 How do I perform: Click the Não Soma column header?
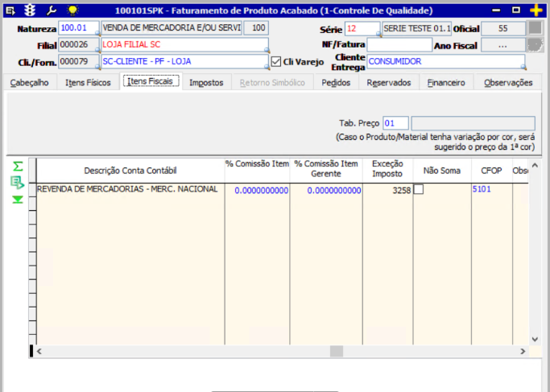441,171
